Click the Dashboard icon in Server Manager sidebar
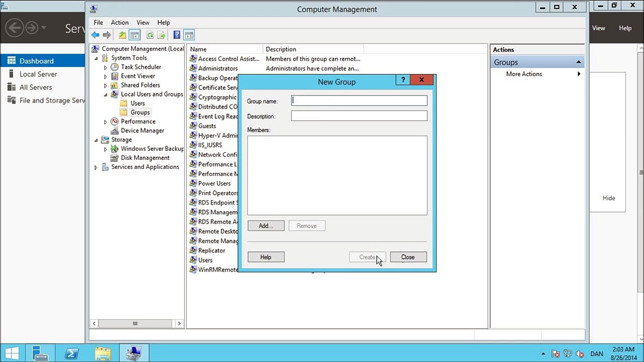Screen dimensions: 644x362 pos(11,61)
